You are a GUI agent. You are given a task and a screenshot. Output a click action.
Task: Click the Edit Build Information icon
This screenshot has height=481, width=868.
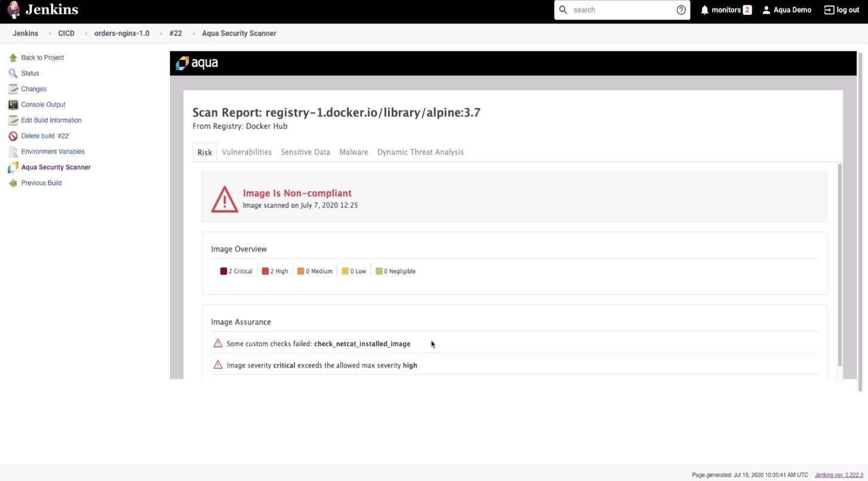[x=13, y=120]
